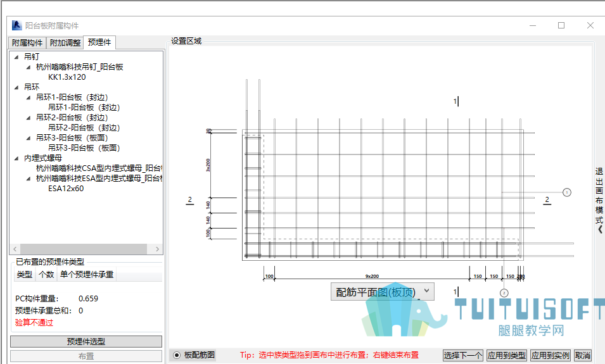
Task: Select the KK1.3x120 tree item
Action: [67, 77]
